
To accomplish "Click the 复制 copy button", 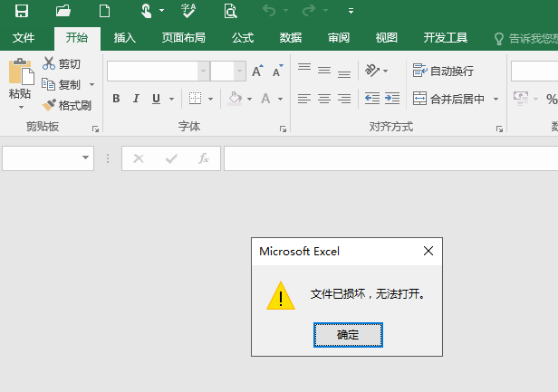I will click(x=62, y=85).
